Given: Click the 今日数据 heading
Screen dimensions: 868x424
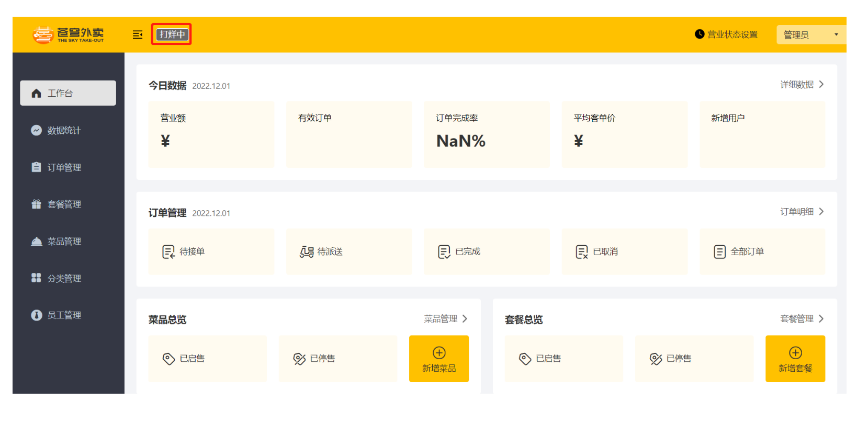Looking at the screenshot, I should [x=167, y=85].
